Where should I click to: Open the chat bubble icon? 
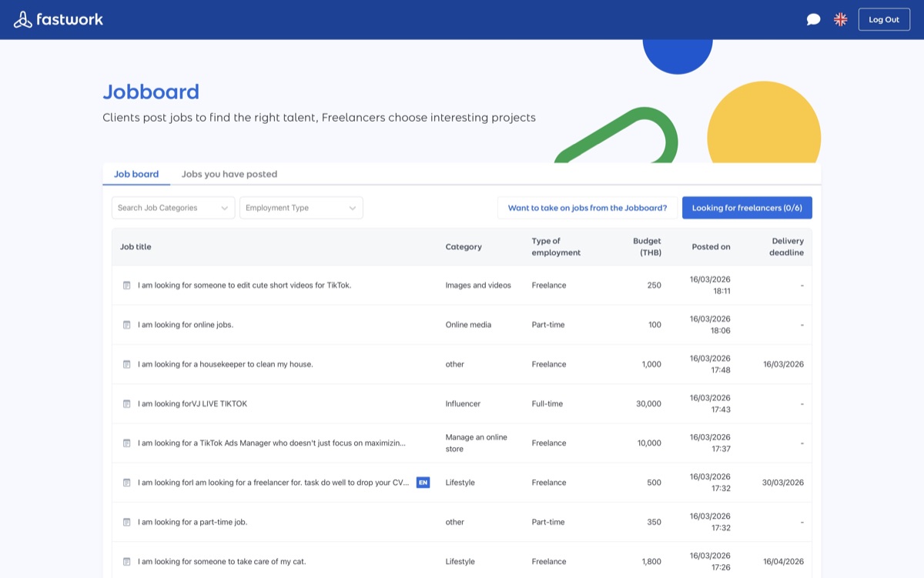click(814, 19)
